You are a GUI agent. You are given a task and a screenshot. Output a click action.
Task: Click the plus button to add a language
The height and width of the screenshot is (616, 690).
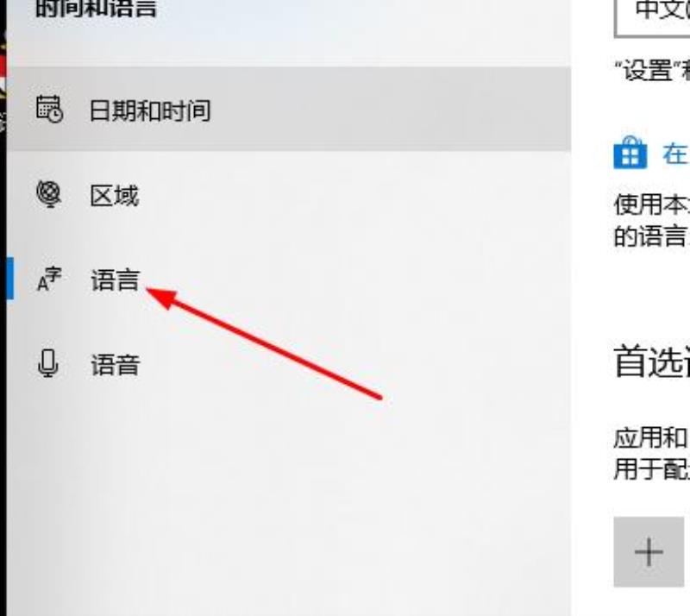click(649, 551)
